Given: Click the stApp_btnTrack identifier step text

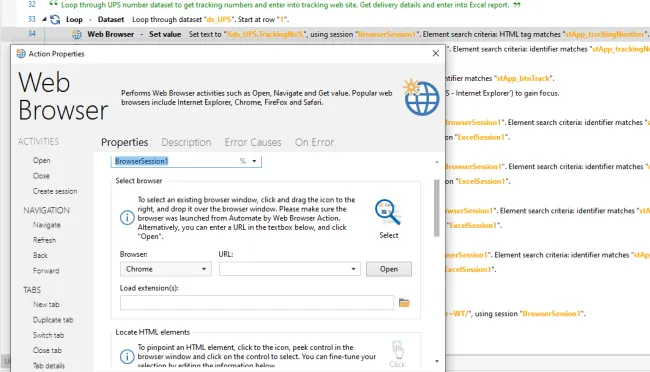Looking at the screenshot, I should (x=499, y=78).
